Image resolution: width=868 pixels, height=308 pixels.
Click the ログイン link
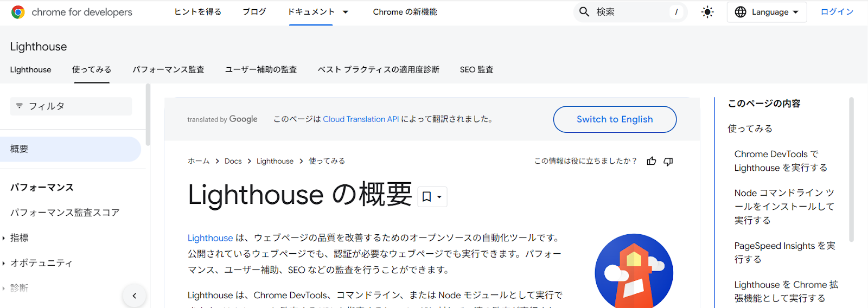click(837, 12)
